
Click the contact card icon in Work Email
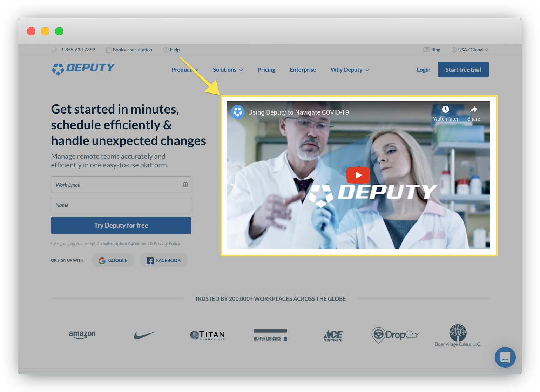pos(185,185)
